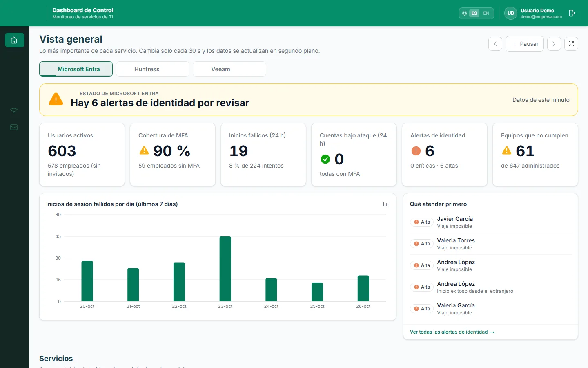Click the 'Servicios' section heading
Image resolution: width=588 pixels, height=368 pixels.
tap(56, 359)
